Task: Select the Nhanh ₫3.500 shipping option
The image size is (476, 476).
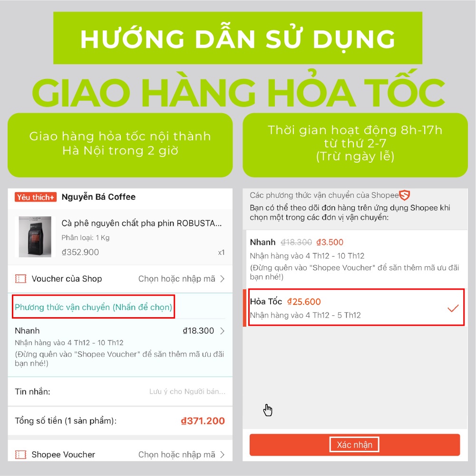Action: click(355, 259)
